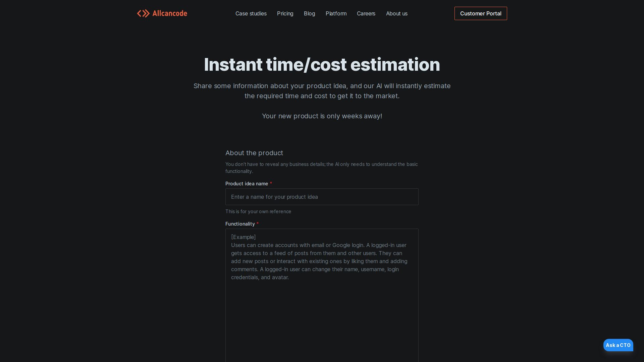Open the Blog from the navigation

click(309, 13)
